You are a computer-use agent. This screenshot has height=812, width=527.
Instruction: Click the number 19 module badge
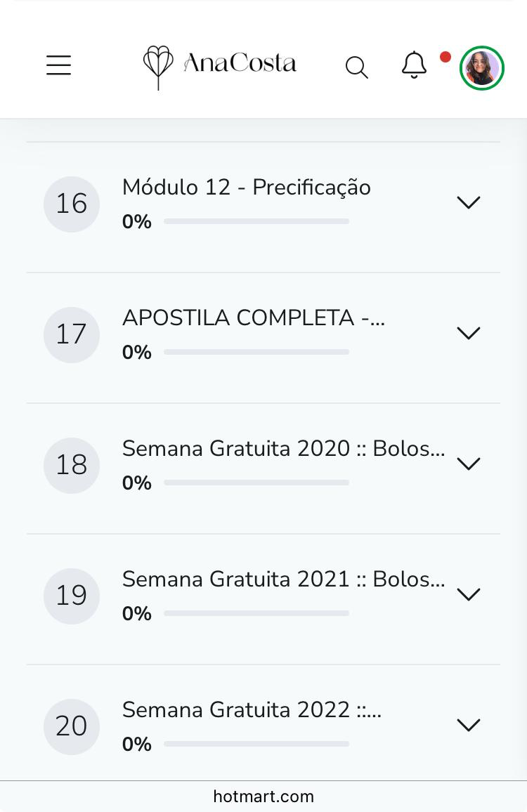point(72,596)
